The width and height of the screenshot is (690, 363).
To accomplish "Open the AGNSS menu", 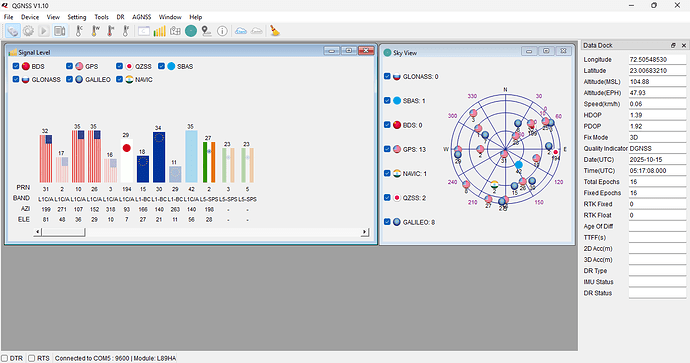I will coord(142,17).
